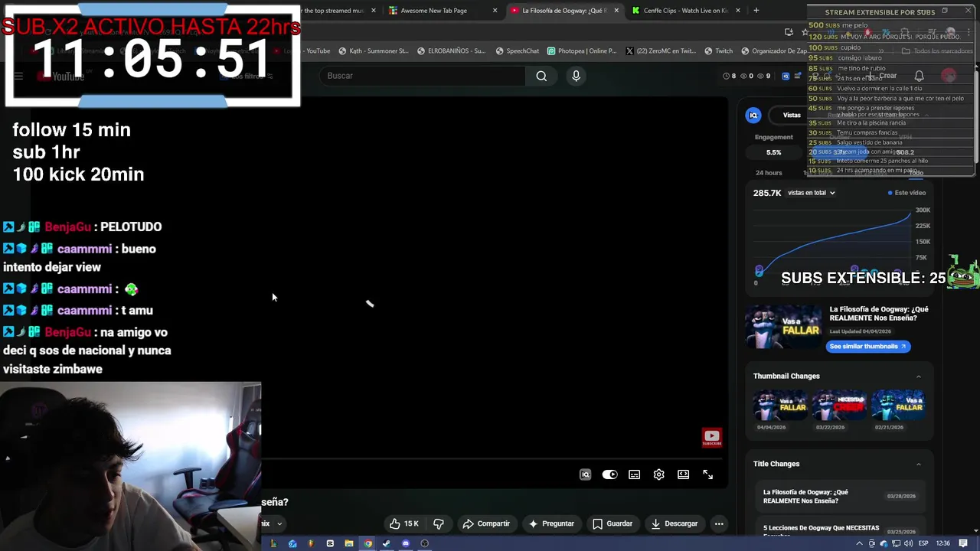The width and height of the screenshot is (980, 551).
Task: Focus the Buscar search field
Action: click(425, 76)
